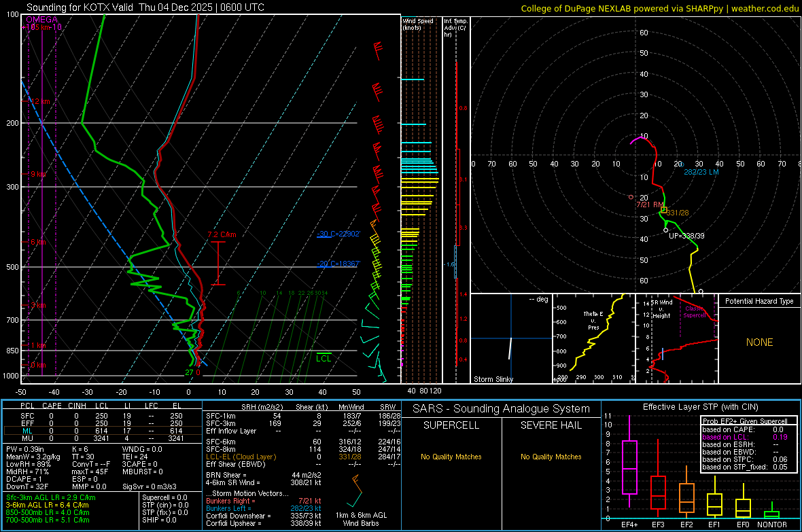Click the '-30 C=22902'' height label
This screenshot has height=532, width=802.
pos(338,234)
